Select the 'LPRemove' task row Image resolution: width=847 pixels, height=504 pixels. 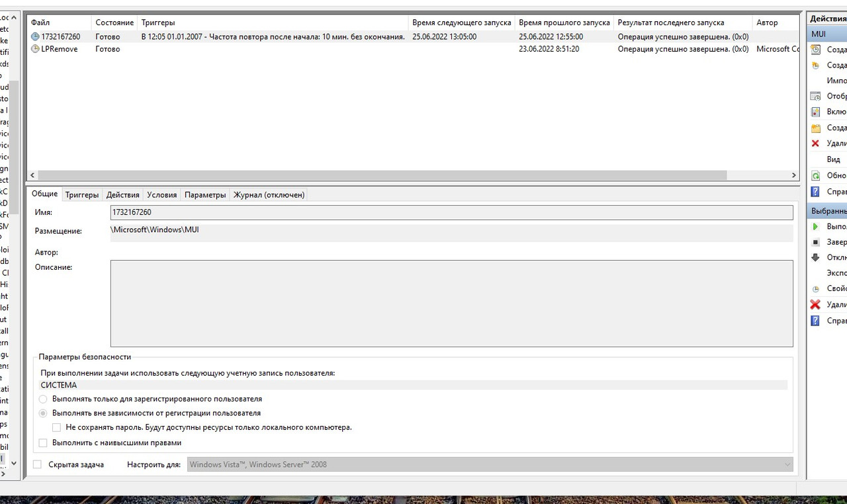[x=413, y=49]
